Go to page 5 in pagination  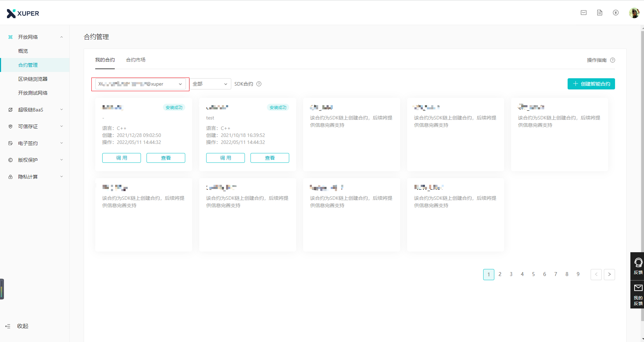pyautogui.click(x=533, y=274)
